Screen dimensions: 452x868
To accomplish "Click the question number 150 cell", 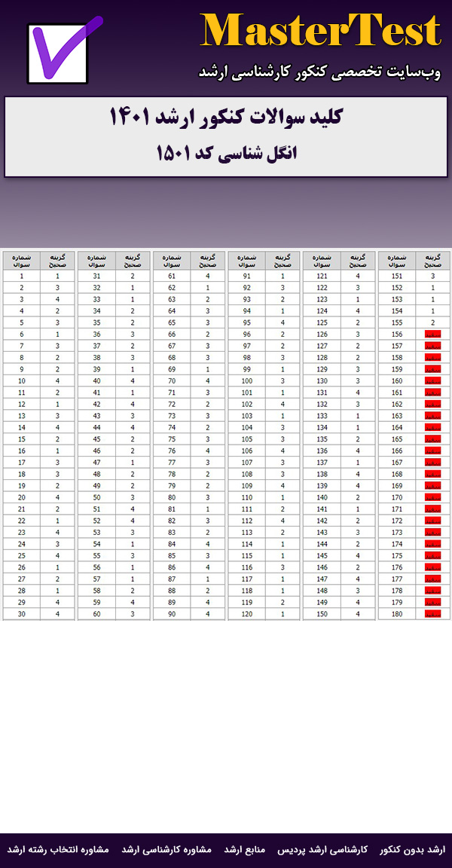I will coord(322,614).
